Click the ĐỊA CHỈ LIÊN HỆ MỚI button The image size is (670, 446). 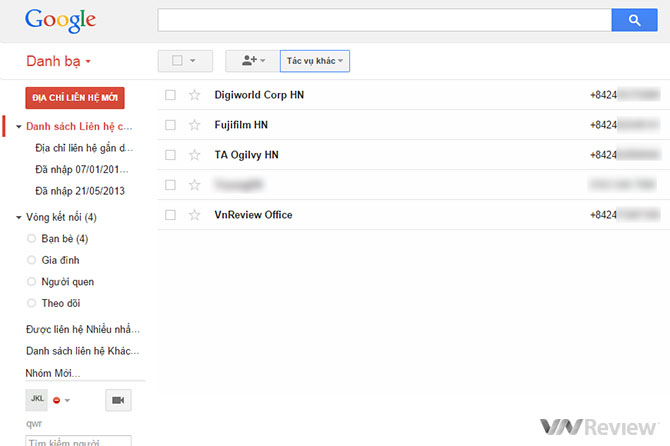click(x=75, y=98)
